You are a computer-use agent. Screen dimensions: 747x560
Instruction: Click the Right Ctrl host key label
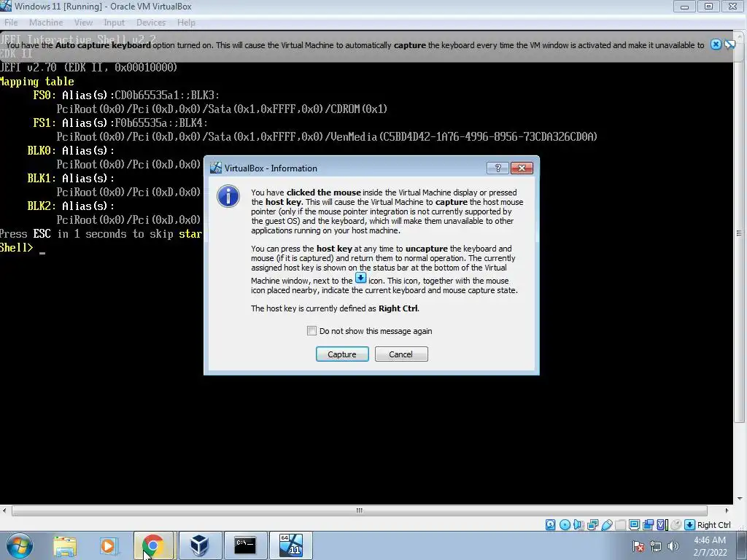[713, 525]
